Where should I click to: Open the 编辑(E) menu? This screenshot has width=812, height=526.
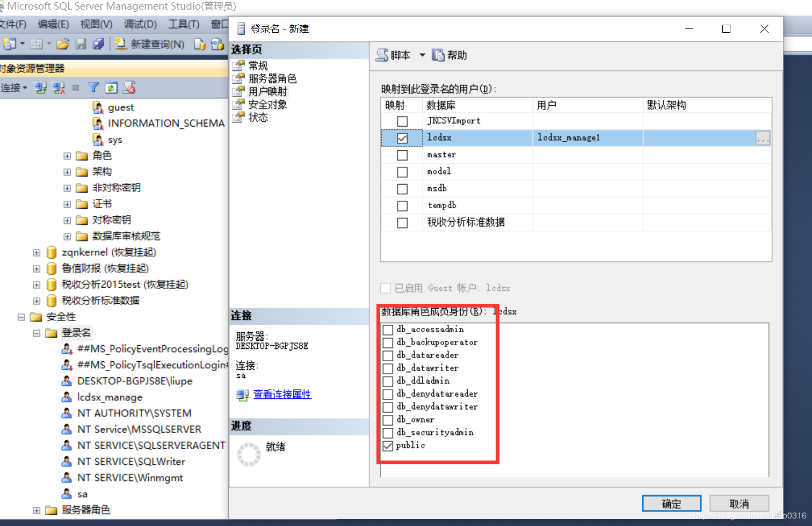(53, 24)
